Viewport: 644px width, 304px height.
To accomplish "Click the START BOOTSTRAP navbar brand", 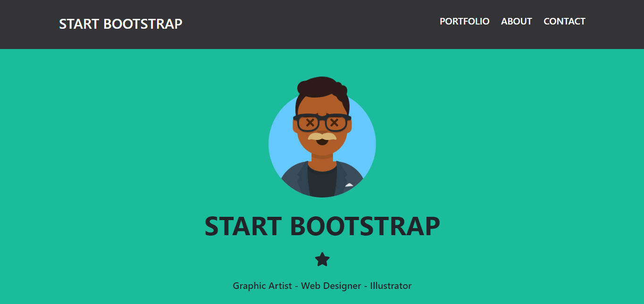I will (120, 24).
